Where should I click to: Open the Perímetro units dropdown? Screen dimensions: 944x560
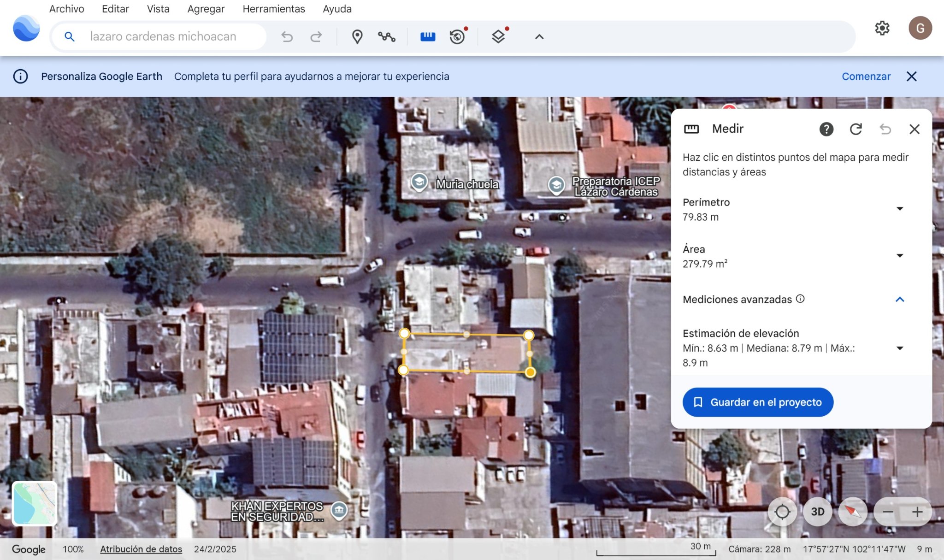pos(900,209)
